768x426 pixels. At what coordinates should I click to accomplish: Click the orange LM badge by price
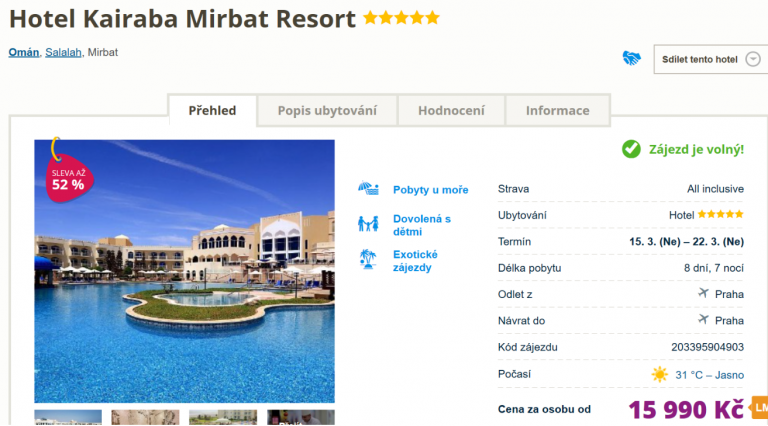760,407
